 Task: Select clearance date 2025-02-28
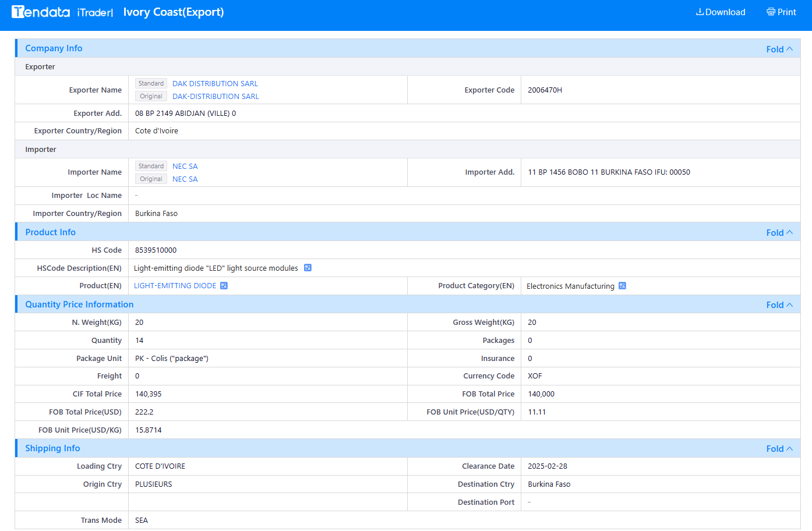[x=548, y=466]
